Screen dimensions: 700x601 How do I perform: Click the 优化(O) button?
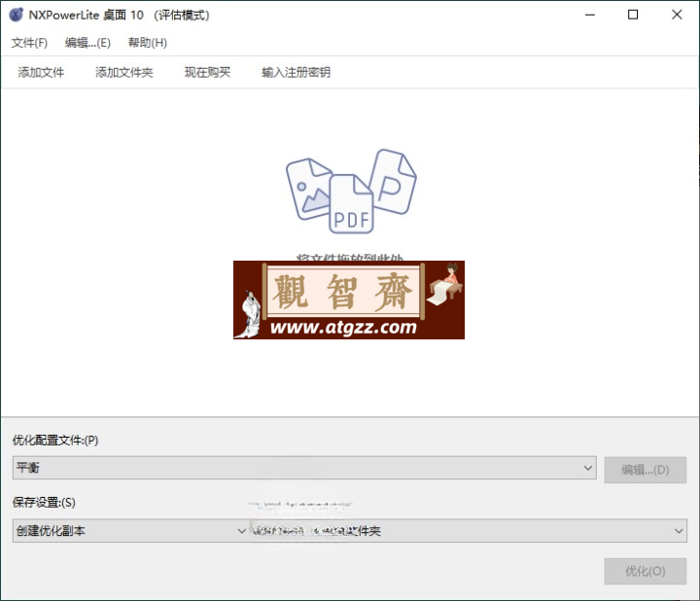click(646, 571)
